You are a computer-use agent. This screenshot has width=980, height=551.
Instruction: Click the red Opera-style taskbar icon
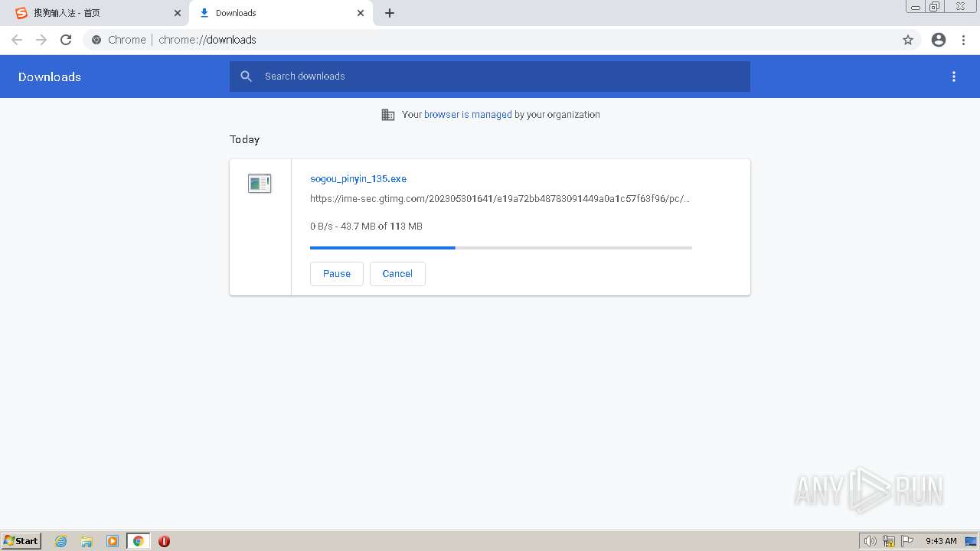[164, 541]
